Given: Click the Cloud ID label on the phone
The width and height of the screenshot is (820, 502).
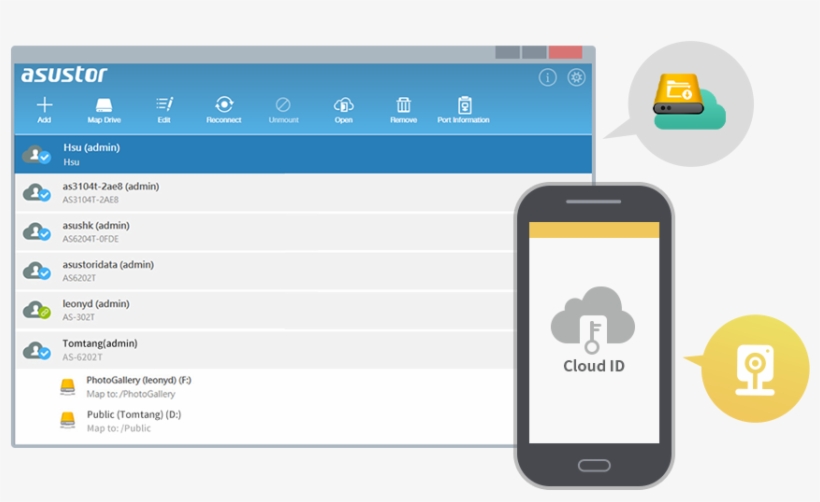Looking at the screenshot, I should 594,366.
